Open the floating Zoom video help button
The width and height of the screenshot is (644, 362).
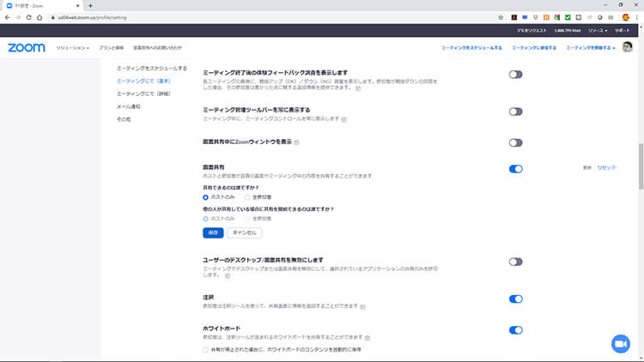click(620, 343)
